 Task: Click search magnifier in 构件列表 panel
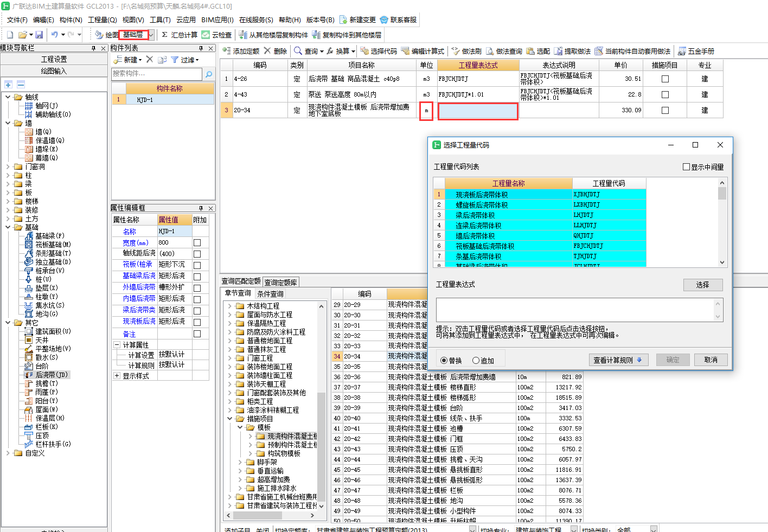[x=209, y=74]
